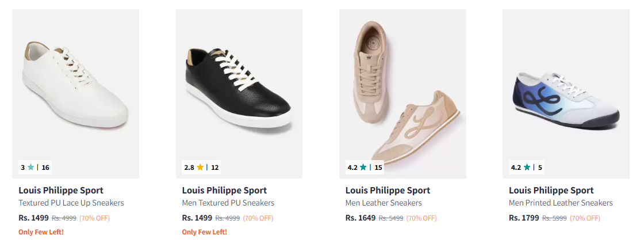Click the yellow star beside the 2.8 rating
The image size is (644, 243).
click(200, 168)
